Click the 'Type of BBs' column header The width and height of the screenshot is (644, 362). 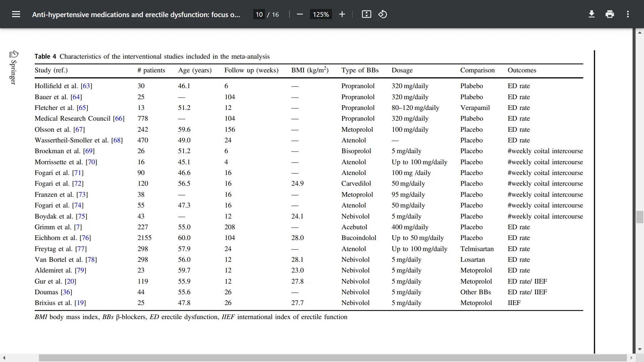pos(360,70)
